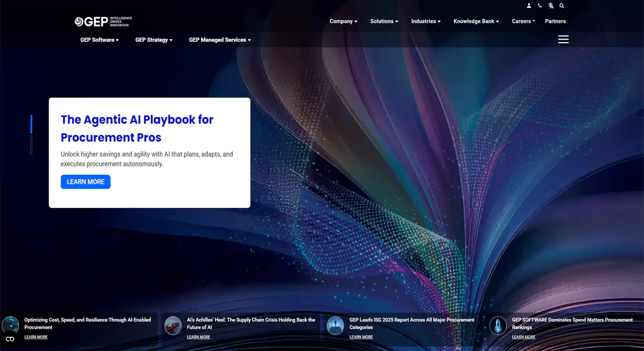Screen dimensions: 644x351
Task: Click Learn More under ISG 2025 Report
Action: [x=361, y=337]
